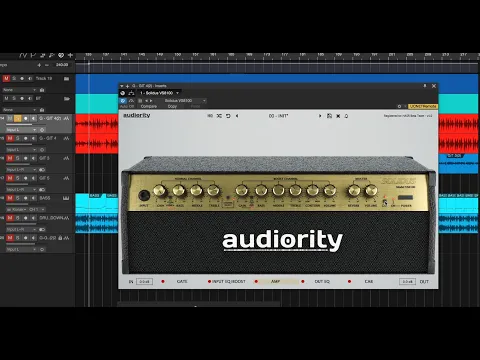Open the Kontakt instrument dropdown on BASS track
The height and width of the screenshot is (360, 480).
pyautogui.click(x=17, y=209)
